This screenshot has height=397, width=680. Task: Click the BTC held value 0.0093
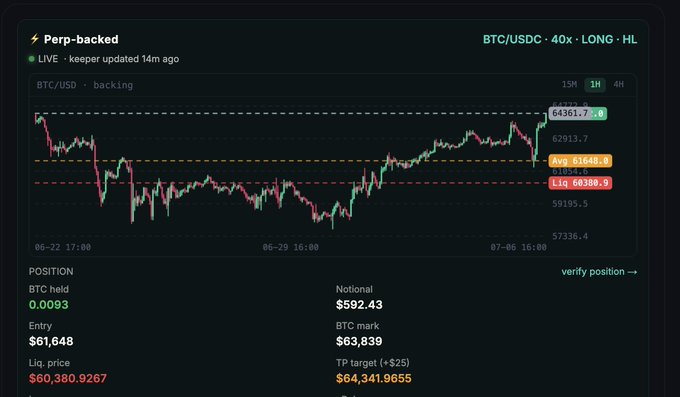(x=49, y=305)
